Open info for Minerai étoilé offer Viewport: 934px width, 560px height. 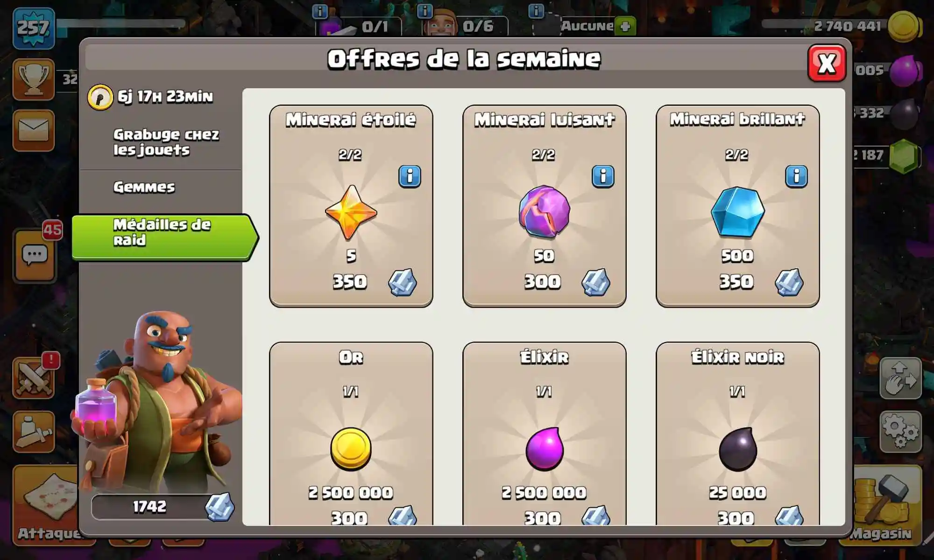pyautogui.click(x=410, y=176)
